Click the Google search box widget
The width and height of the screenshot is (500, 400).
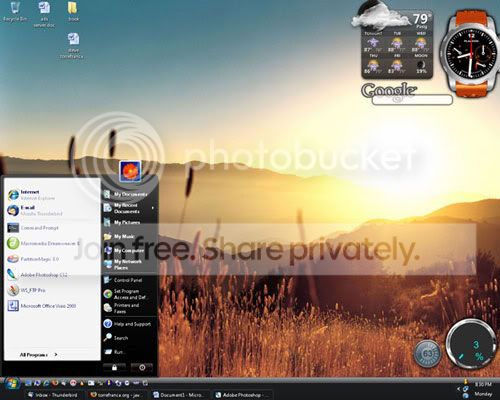click(412, 100)
